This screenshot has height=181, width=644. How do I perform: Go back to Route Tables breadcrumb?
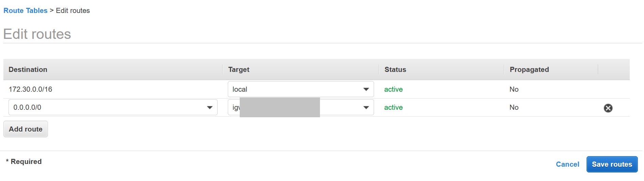click(26, 11)
